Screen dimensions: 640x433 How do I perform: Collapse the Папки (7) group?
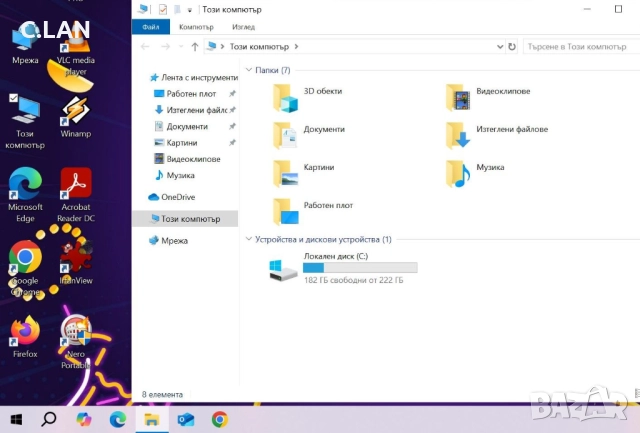click(x=249, y=70)
